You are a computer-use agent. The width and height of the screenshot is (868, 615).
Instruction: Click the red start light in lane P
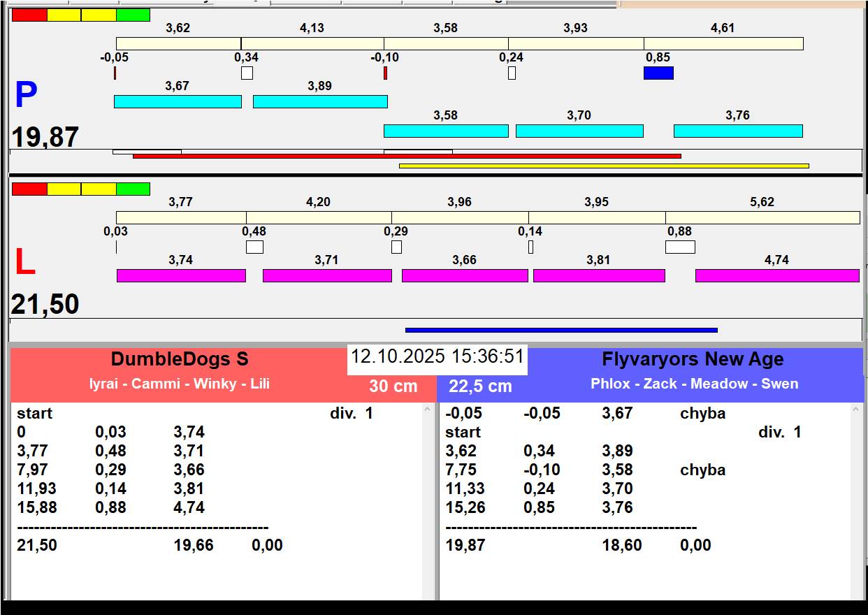[29, 15]
